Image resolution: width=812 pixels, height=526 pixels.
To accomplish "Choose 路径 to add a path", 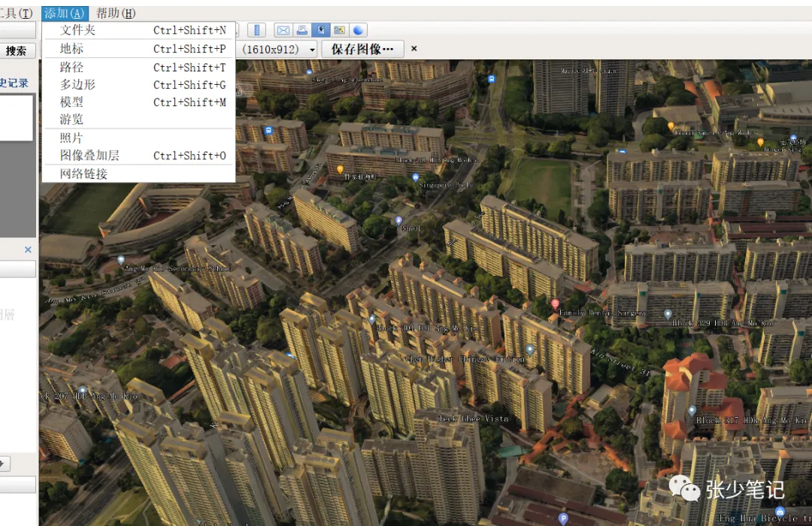I will pyautogui.click(x=139, y=68).
